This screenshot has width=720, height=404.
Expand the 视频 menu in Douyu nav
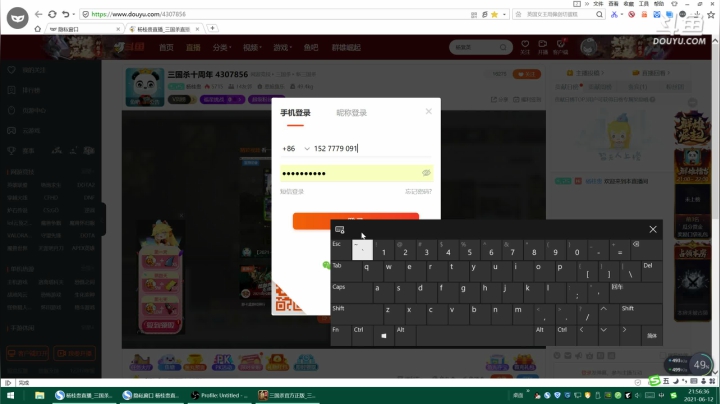[252, 47]
